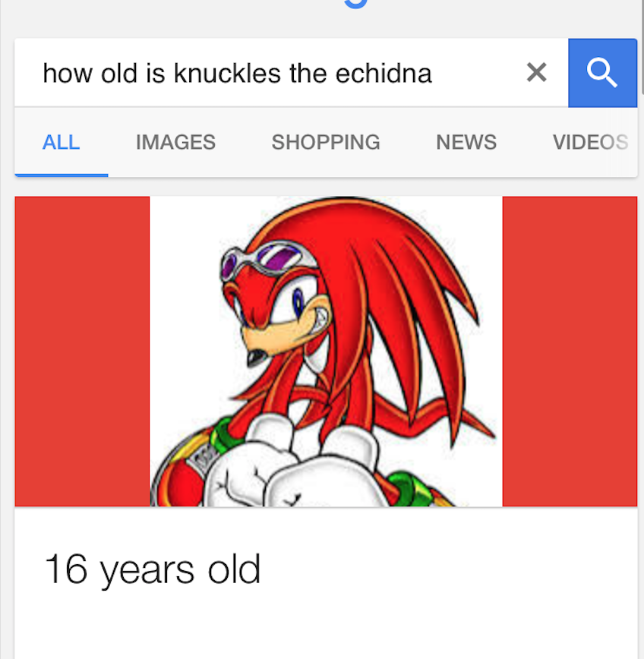This screenshot has width=644, height=659.
Task: Select the ALL results tab
Action: pos(61,142)
